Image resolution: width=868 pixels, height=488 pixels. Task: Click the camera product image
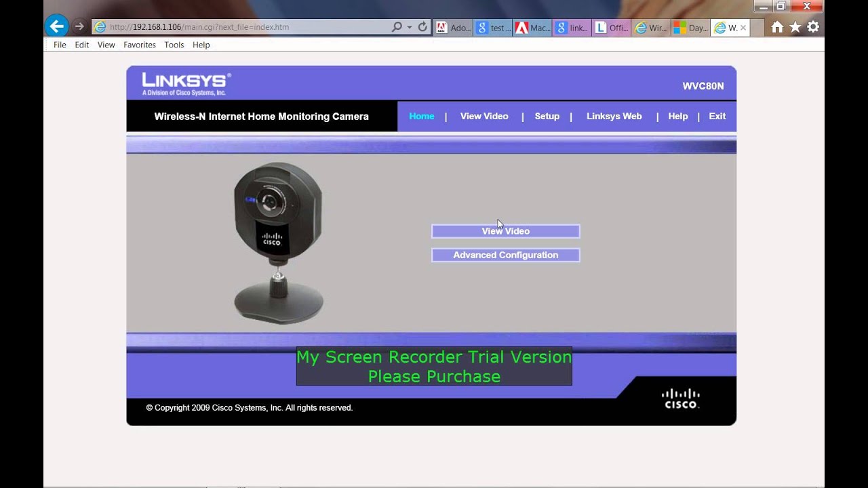(278, 243)
